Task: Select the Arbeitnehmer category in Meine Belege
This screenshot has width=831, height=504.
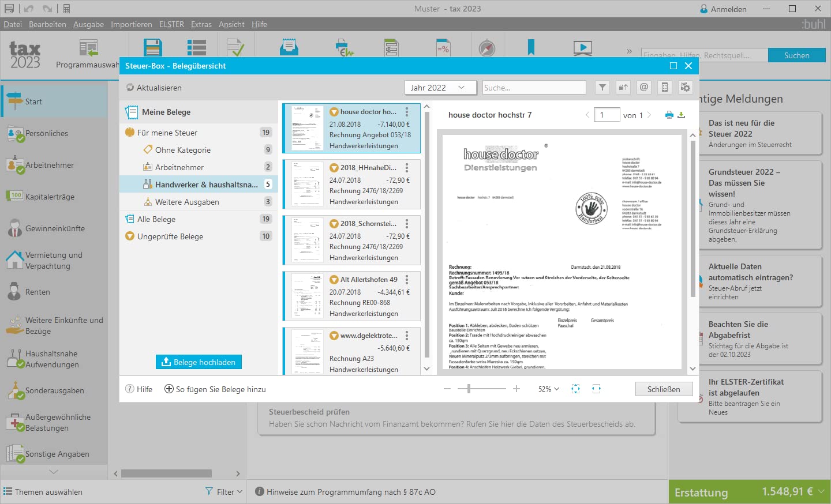Action: [199, 167]
